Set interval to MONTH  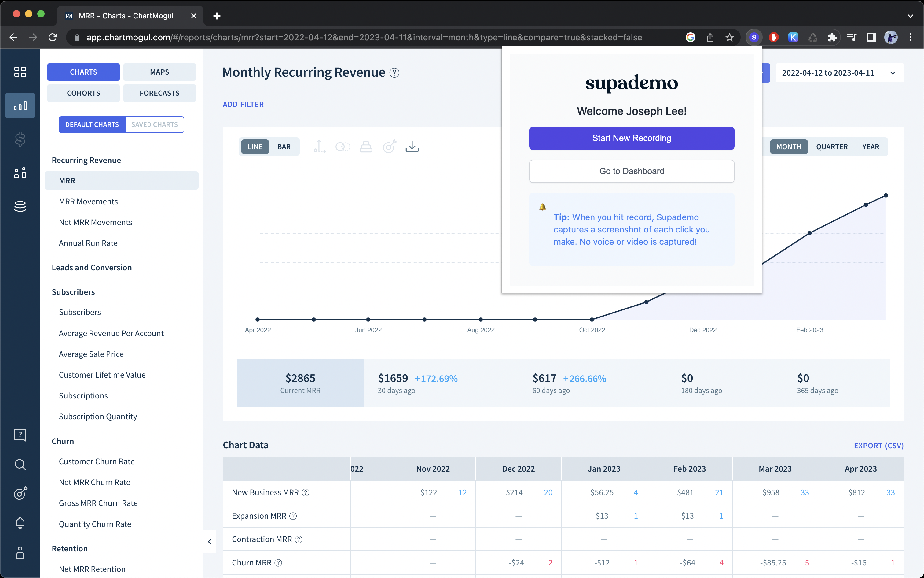click(x=789, y=147)
